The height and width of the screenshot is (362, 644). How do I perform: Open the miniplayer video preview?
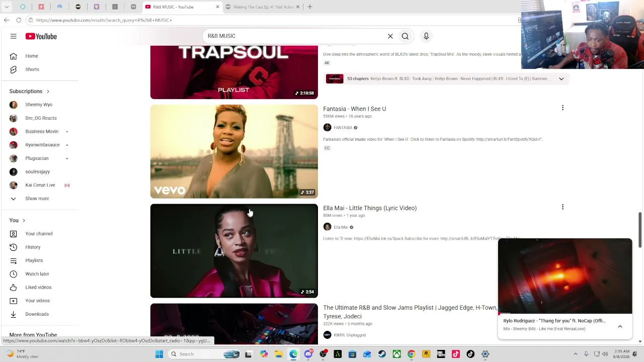coord(565,276)
